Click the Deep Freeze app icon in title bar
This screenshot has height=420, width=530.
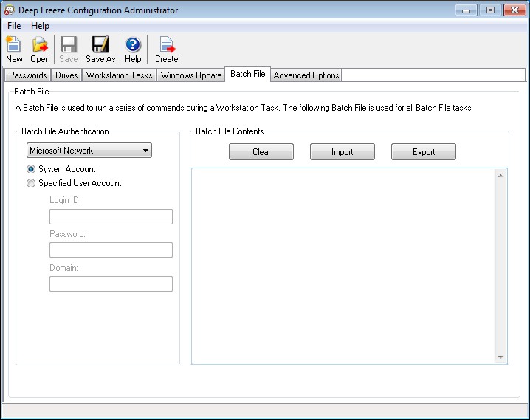click(x=9, y=10)
